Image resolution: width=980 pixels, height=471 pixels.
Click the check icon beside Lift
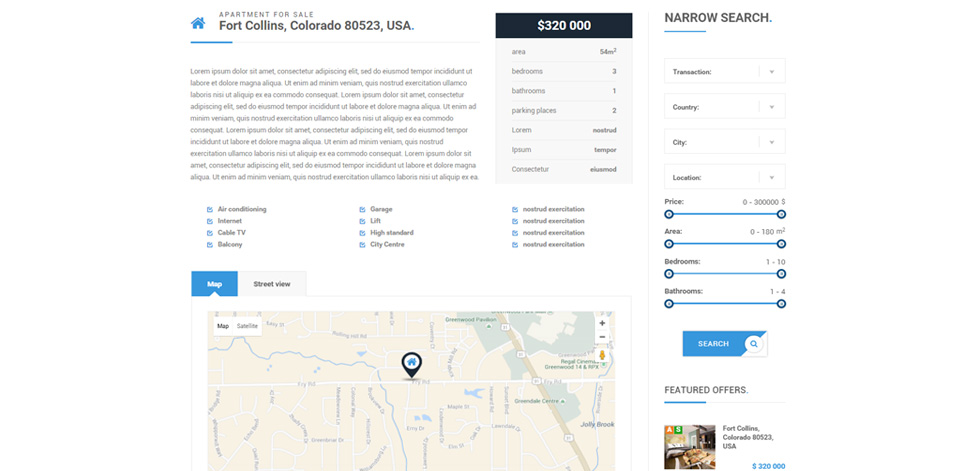pos(362,221)
